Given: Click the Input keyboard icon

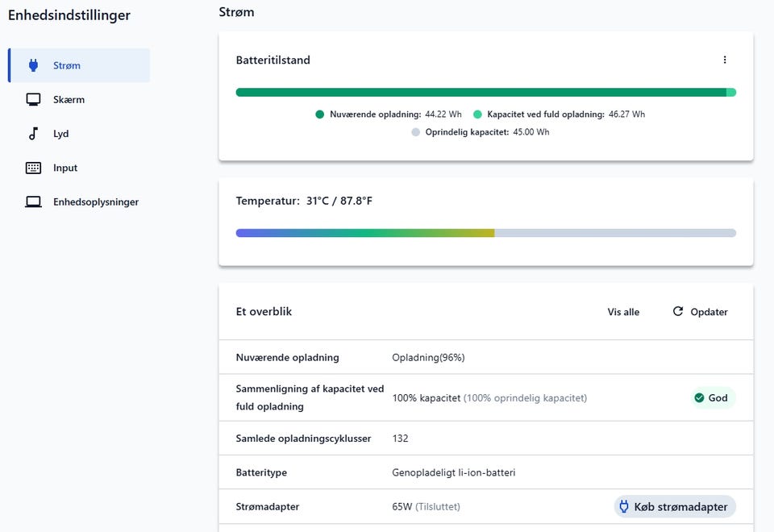Looking at the screenshot, I should coord(33,168).
